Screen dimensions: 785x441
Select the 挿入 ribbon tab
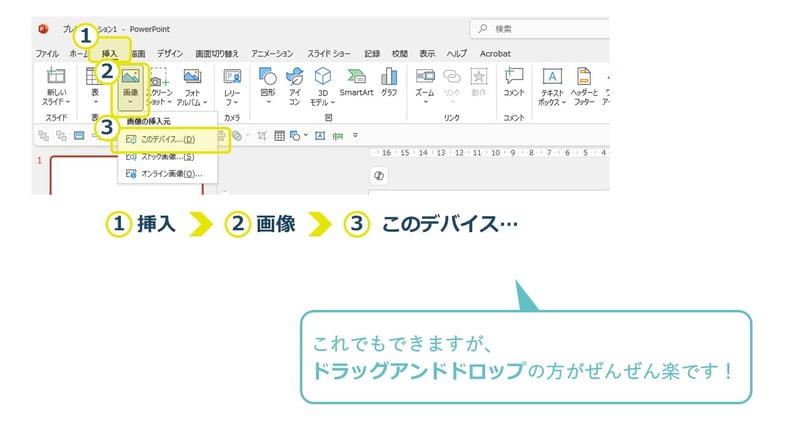pos(109,54)
